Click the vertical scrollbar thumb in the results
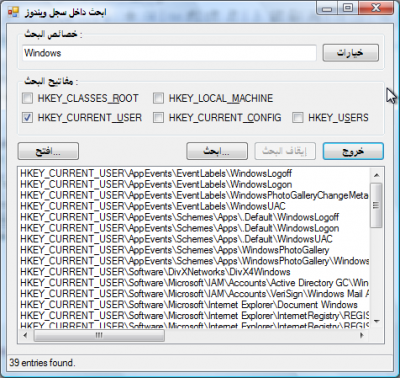The height and width of the screenshot is (378, 400). point(377,205)
